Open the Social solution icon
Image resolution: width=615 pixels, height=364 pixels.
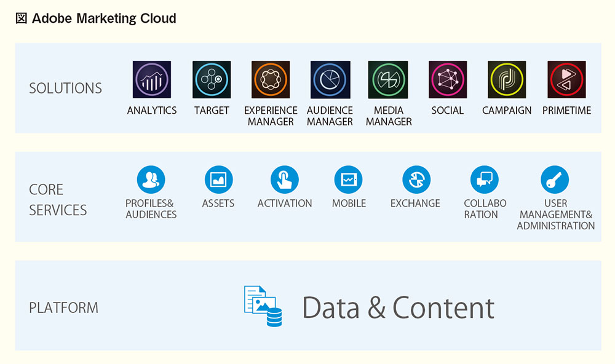coord(448,79)
